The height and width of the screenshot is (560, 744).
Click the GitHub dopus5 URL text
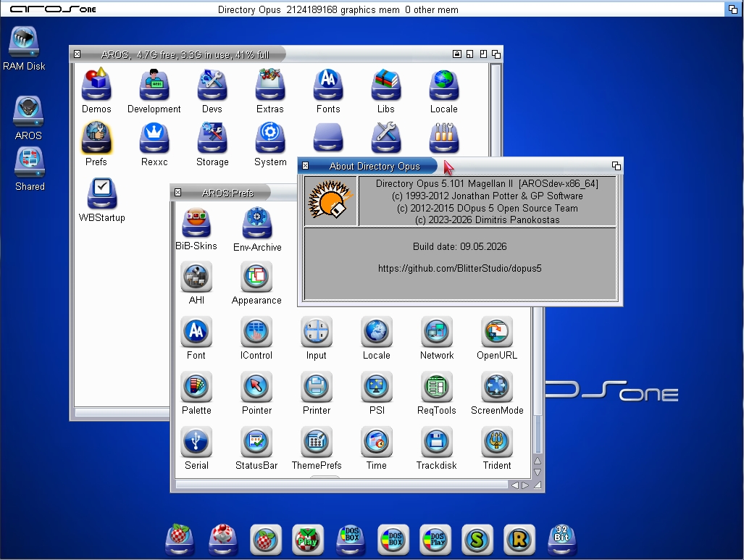pos(459,268)
